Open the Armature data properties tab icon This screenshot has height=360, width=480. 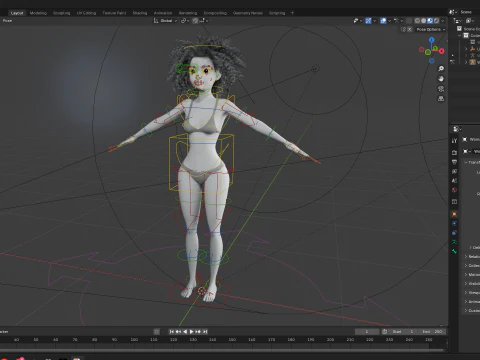click(454, 242)
